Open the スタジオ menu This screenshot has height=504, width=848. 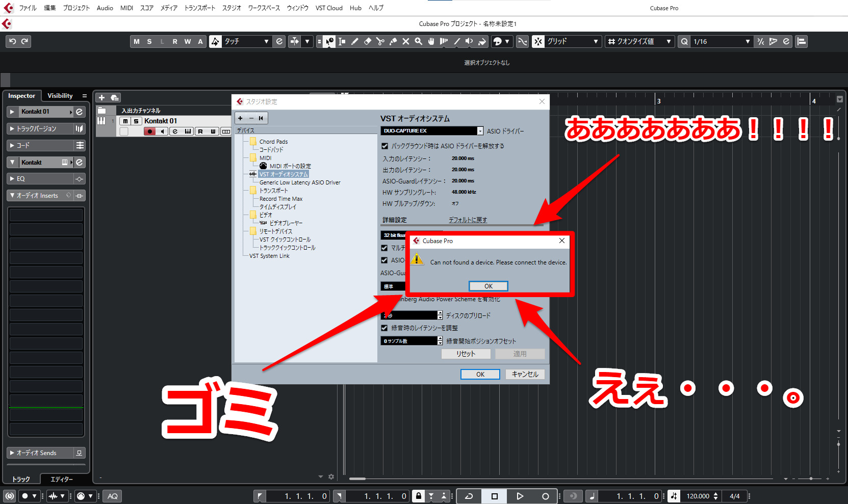(232, 8)
